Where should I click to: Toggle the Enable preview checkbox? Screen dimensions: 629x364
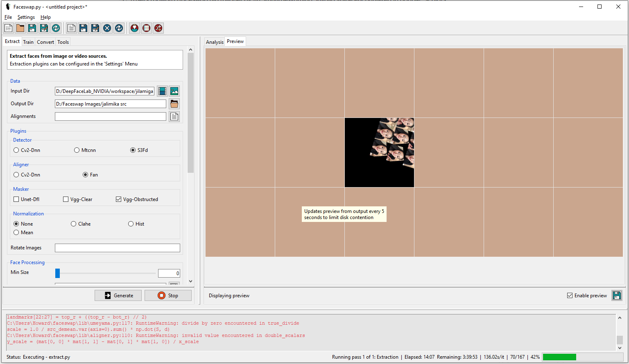pyautogui.click(x=587, y=296)
